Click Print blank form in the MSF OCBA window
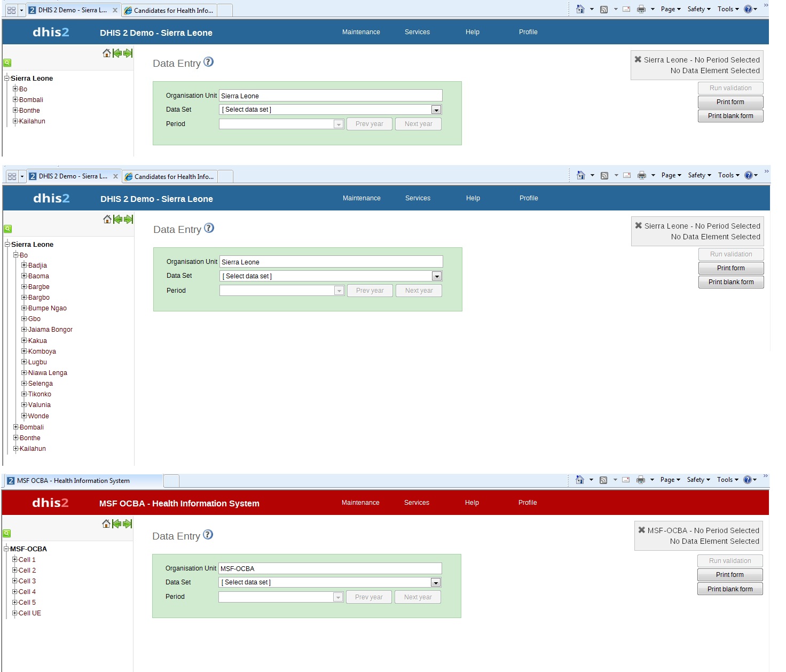 tap(730, 589)
